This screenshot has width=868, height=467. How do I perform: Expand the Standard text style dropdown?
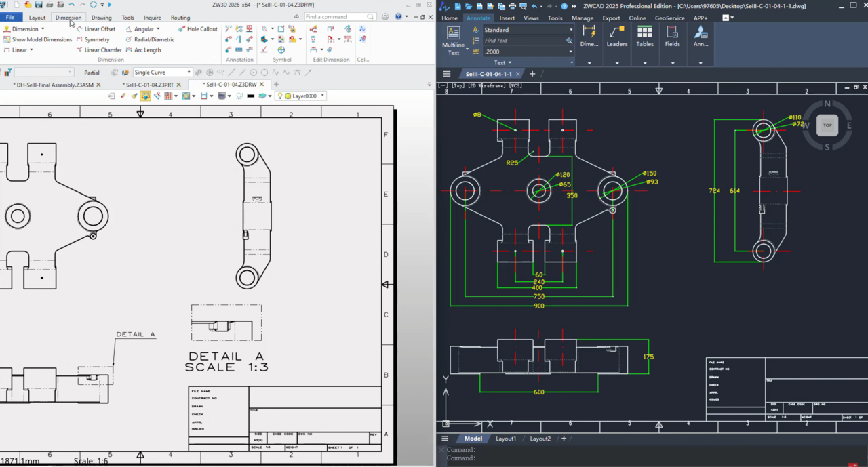coord(570,30)
